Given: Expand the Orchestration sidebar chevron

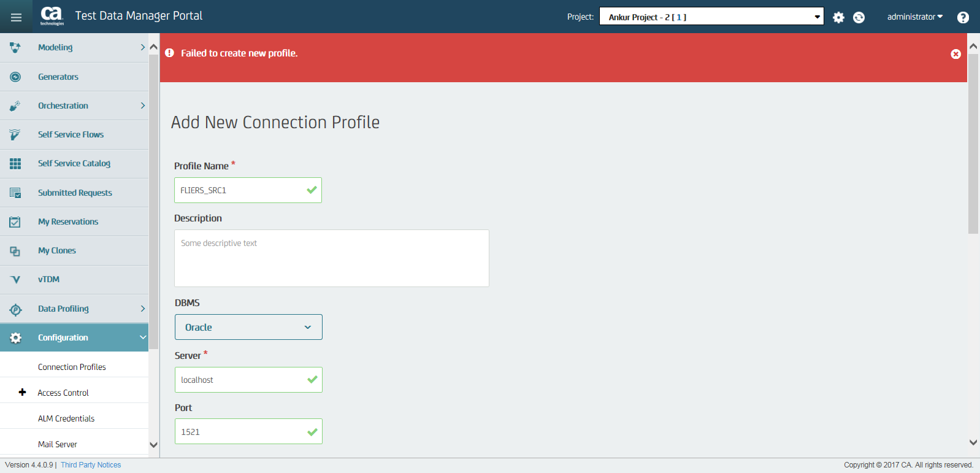Looking at the screenshot, I should pos(142,105).
